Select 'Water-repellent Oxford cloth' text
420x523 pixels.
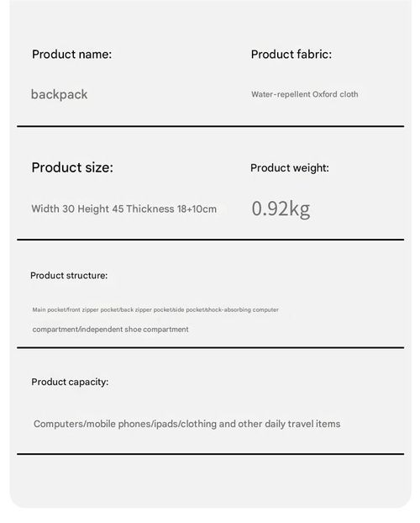pos(305,94)
